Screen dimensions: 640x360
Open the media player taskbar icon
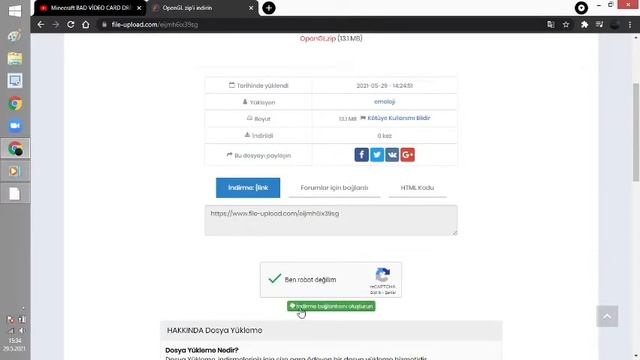click(x=15, y=171)
